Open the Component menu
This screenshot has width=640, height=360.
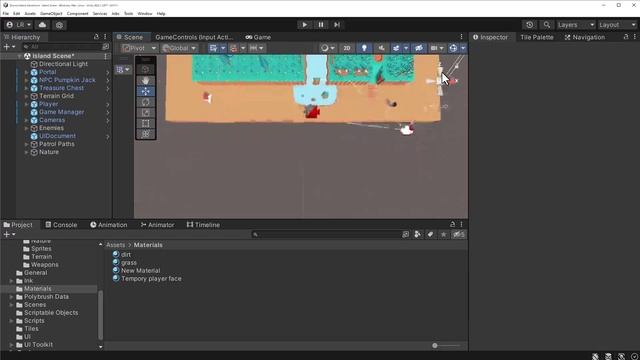78,13
